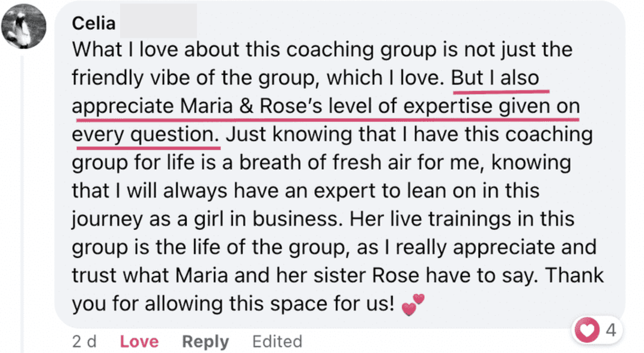Image resolution: width=644 pixels, height=353 pixels.
Task: Click the underlined phrase "But I also"
Action: pyautogui.click(x=495, y=78)
